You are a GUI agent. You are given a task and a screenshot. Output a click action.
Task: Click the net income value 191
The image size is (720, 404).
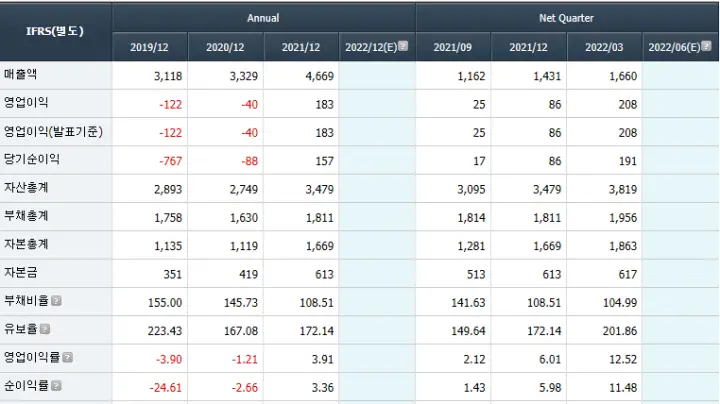point(628,161)
